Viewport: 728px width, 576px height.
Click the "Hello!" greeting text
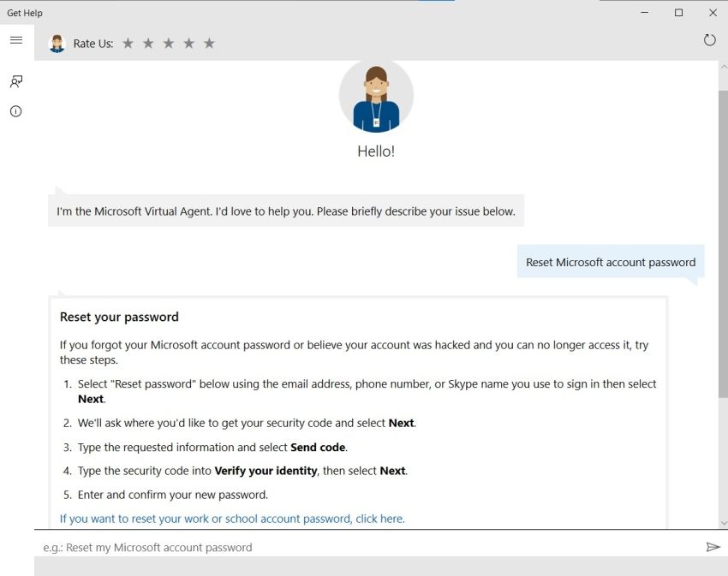(376, 151)
